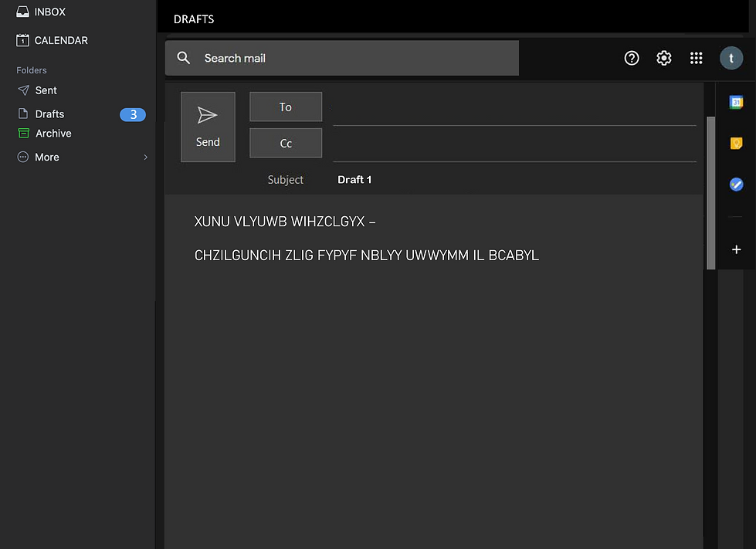Viewport: 756px width, 549px height.
Task: Open the Archive folder
Action: 53,133
